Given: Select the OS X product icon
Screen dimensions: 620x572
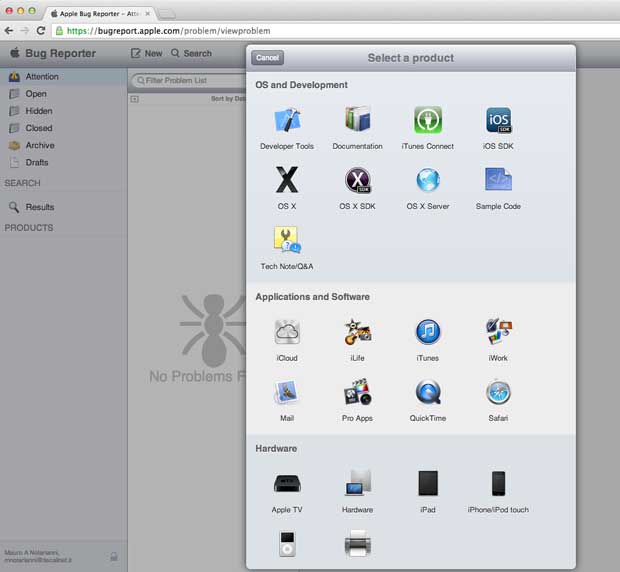Looking at the screenshot, I should (287, 179).
